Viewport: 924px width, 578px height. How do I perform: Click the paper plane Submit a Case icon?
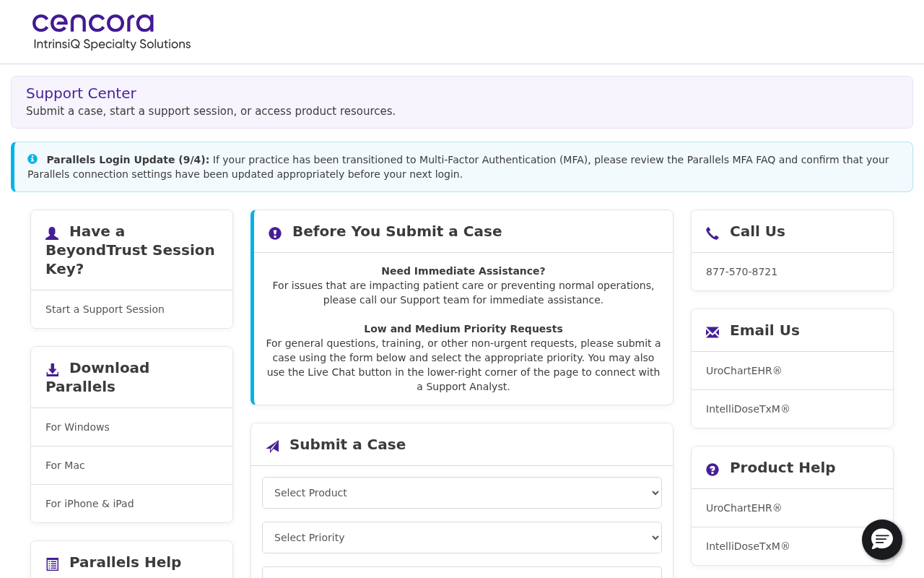click(x=272, y=446)
